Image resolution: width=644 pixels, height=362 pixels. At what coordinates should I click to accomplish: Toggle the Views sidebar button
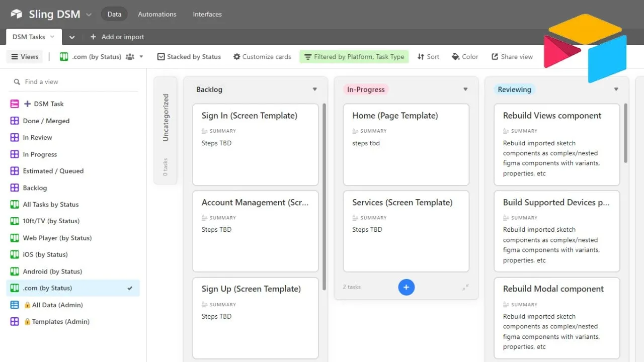pos(25,57)
